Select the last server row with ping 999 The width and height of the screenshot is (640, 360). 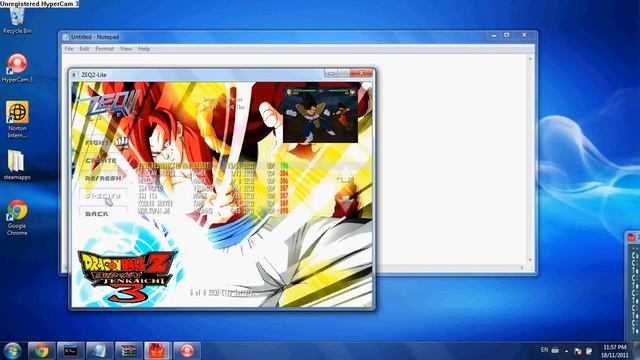pyautogui.click(x=213, y=211)
